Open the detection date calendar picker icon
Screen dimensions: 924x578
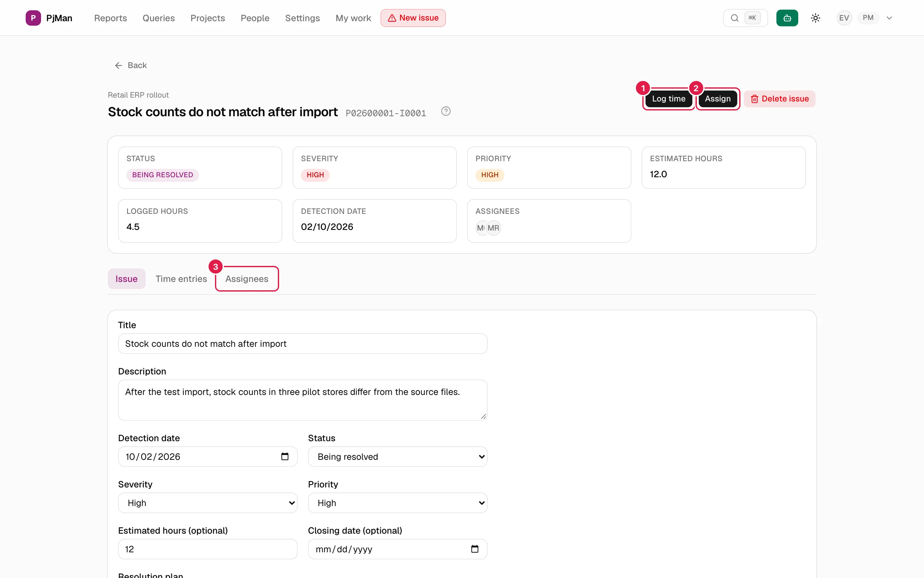(x=285, y=456)
